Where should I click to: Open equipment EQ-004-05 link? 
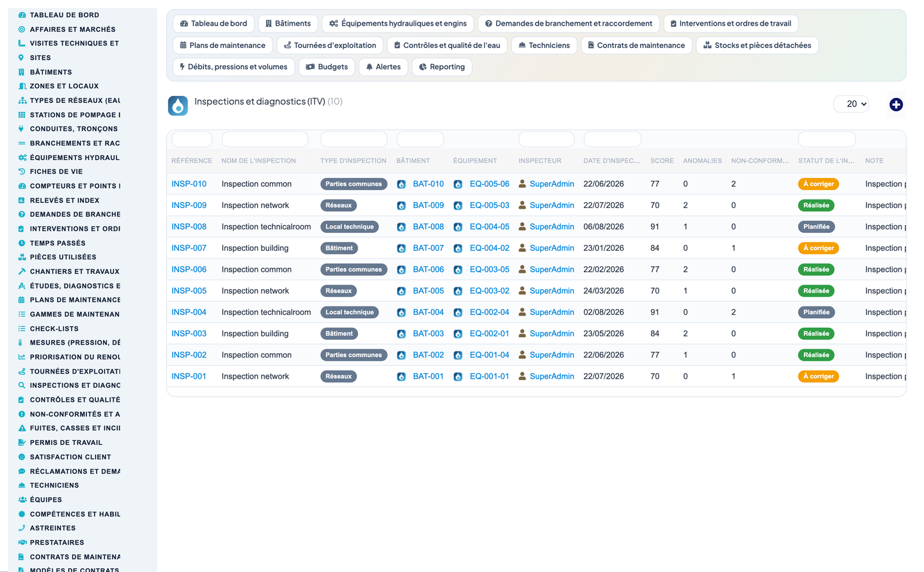tap(490, 226)
